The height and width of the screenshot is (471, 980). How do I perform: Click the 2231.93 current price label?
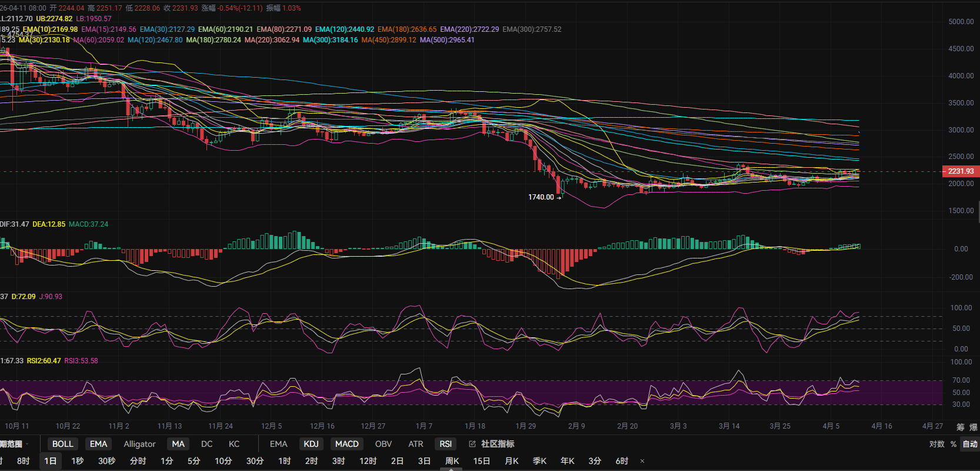(961, 171)
